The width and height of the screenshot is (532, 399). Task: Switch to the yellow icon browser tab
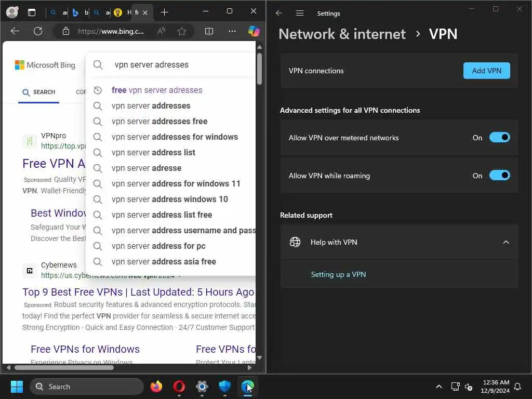pyautogui.click(x=118, y=12)
